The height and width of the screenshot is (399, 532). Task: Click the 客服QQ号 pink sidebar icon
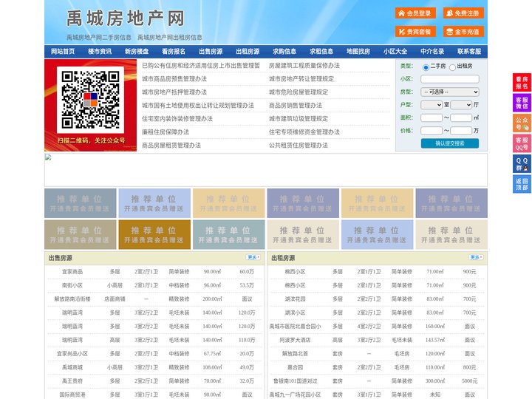pyautogui.click(x=522, y=143)
